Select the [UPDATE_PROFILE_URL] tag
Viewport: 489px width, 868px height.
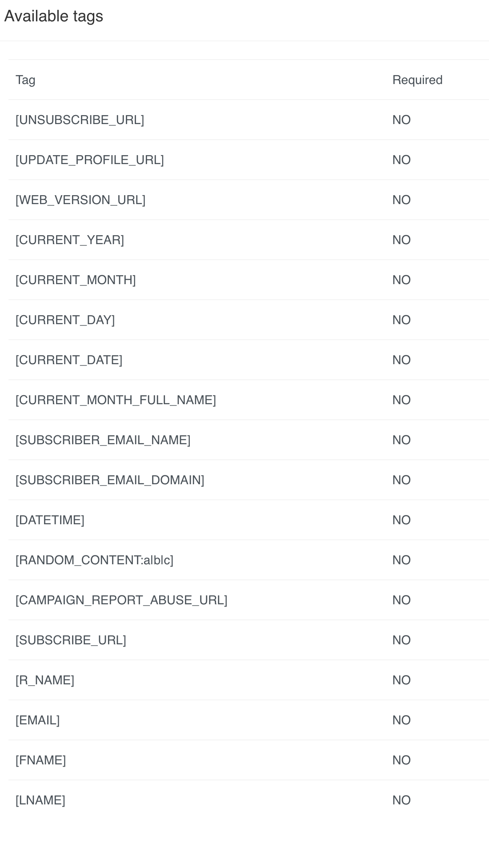[x=90, y=160]
